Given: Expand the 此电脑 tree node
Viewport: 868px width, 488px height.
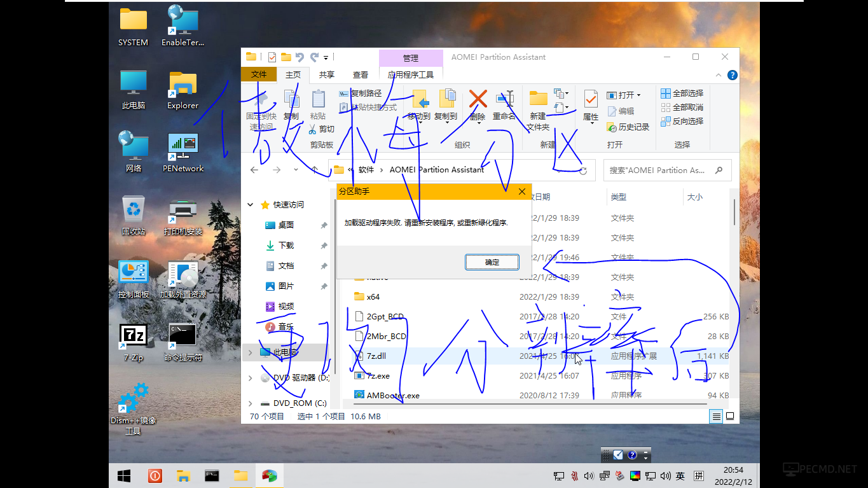Looking at the screenshot, I should coord(251,352).
